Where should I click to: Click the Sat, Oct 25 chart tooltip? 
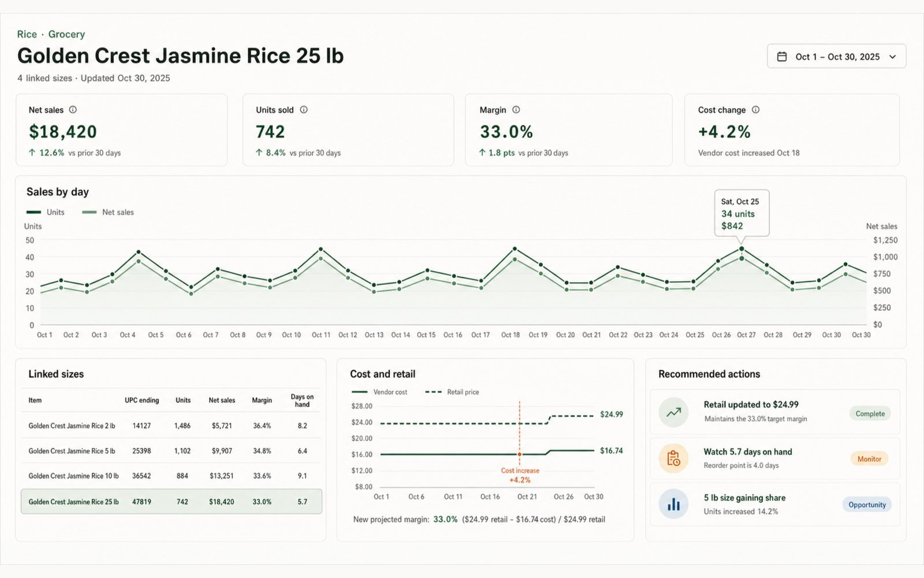742,213
